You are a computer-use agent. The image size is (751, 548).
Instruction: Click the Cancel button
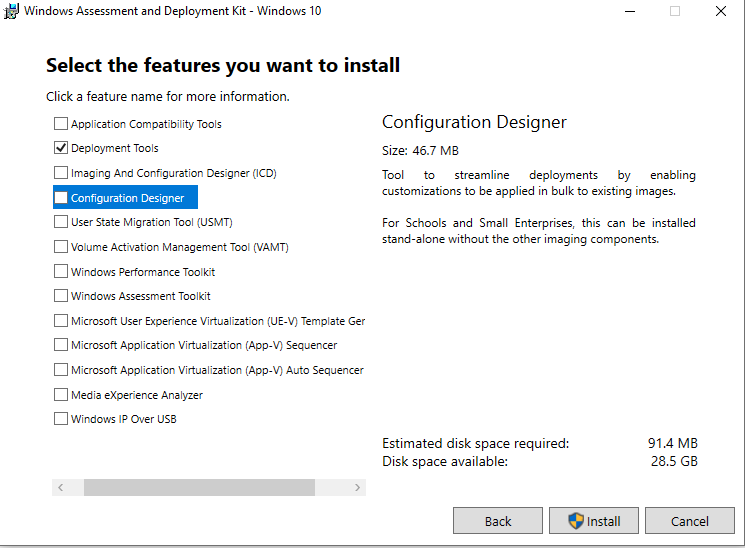pyautogui.click(x=690, y=521)
